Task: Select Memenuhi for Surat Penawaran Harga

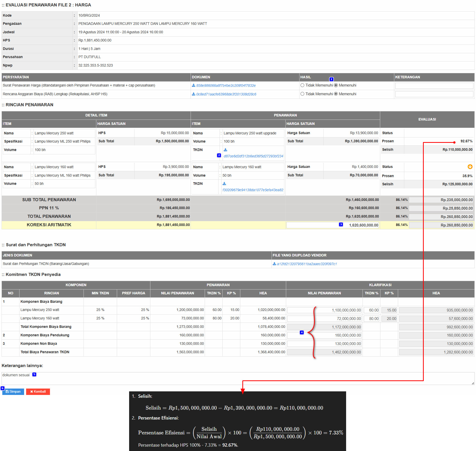Action: pos(336,85)
